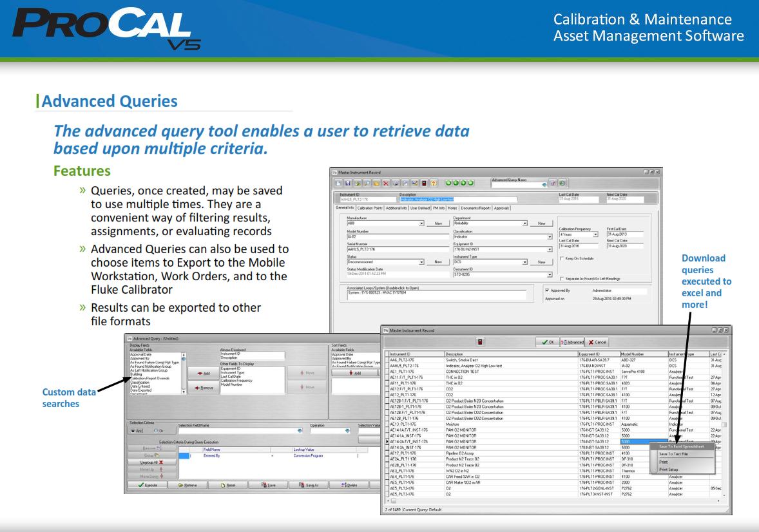This screenshot has height=532, width=759.
Task: Click the yellow question mark help icon
Action: point(434,183)
